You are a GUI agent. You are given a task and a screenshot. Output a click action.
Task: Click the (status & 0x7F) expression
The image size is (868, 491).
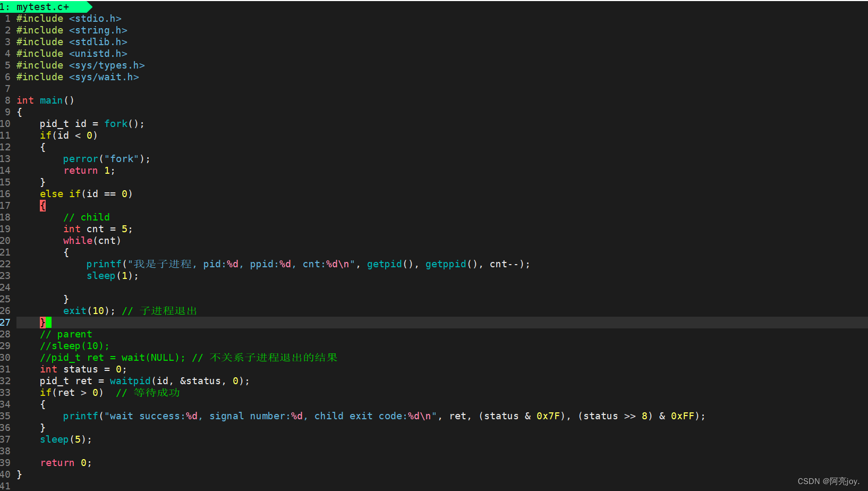522,416
